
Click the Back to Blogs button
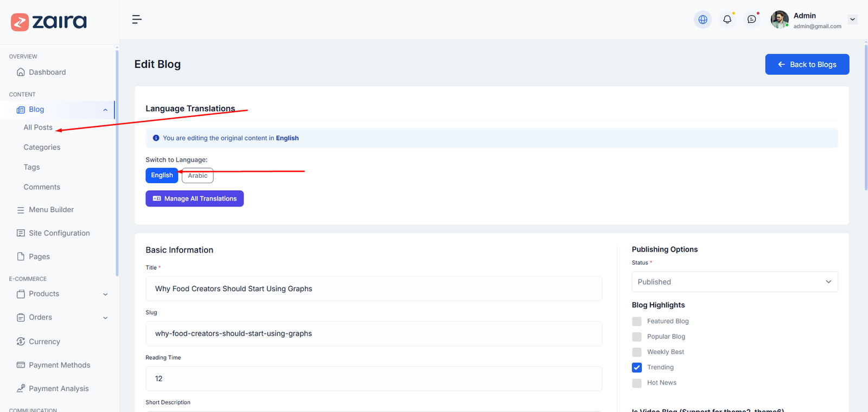(807, 65)
